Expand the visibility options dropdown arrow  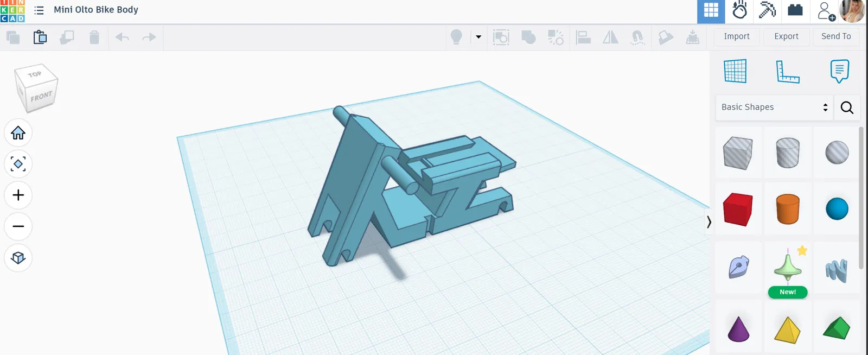478,37
